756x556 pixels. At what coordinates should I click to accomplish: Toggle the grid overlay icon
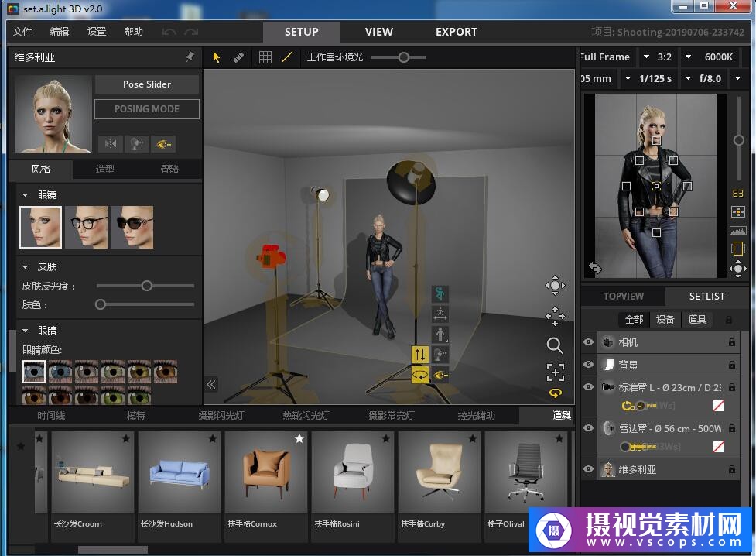[x=265, y=57]
